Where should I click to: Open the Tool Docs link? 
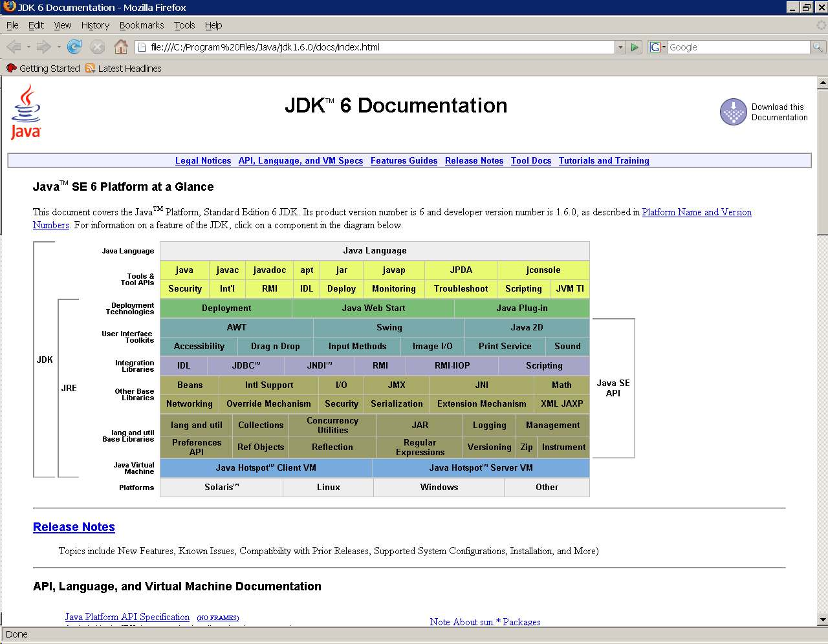pos(531,160)
